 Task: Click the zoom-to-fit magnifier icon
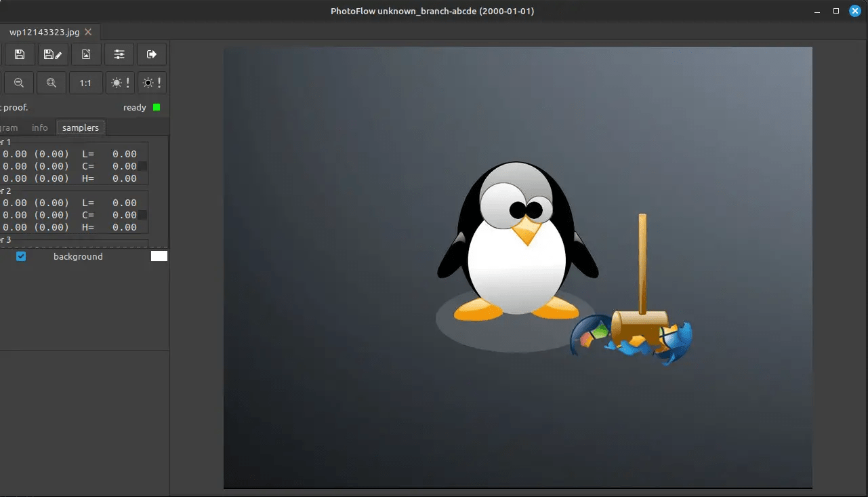(x=51, y=83)
